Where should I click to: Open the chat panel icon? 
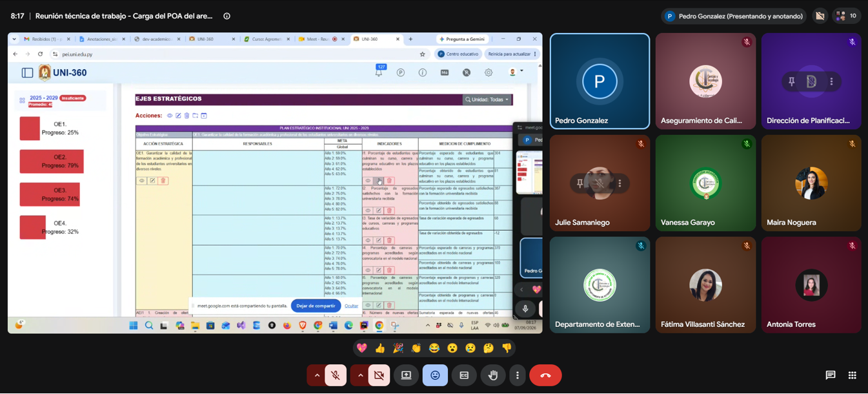coord(831,375)
